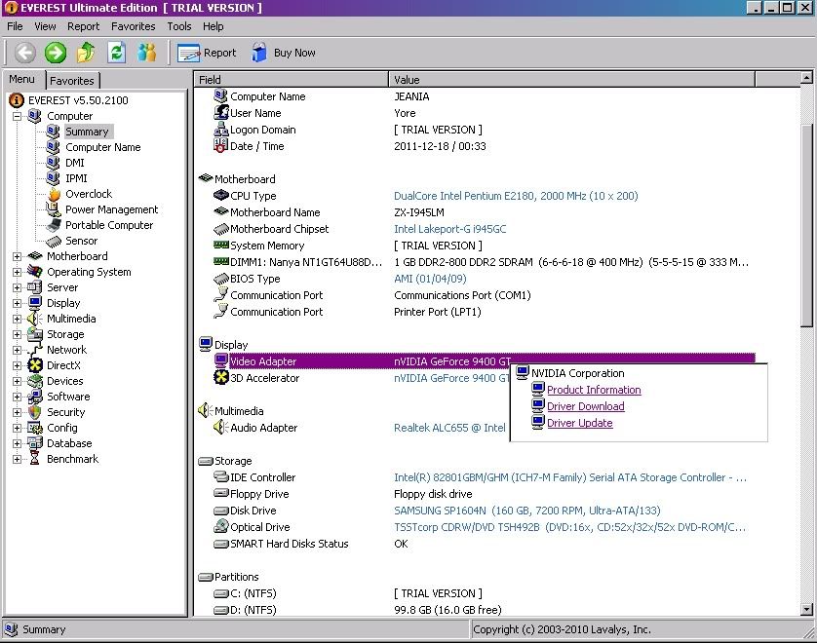Click the Refresh toolbar icon
Image resolution: width=817 pixels, height=644 pixels.
click(x=117, y=53)
